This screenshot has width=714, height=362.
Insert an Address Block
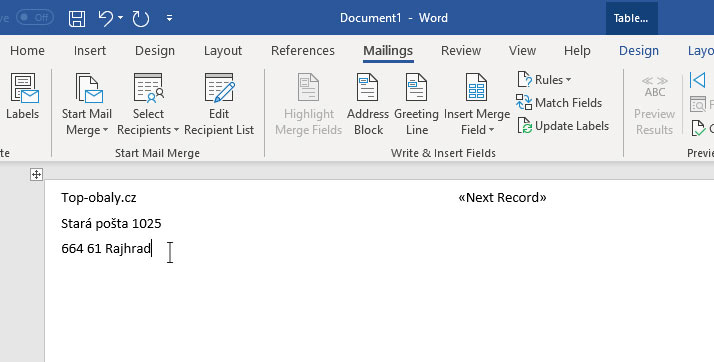(368, 104)
